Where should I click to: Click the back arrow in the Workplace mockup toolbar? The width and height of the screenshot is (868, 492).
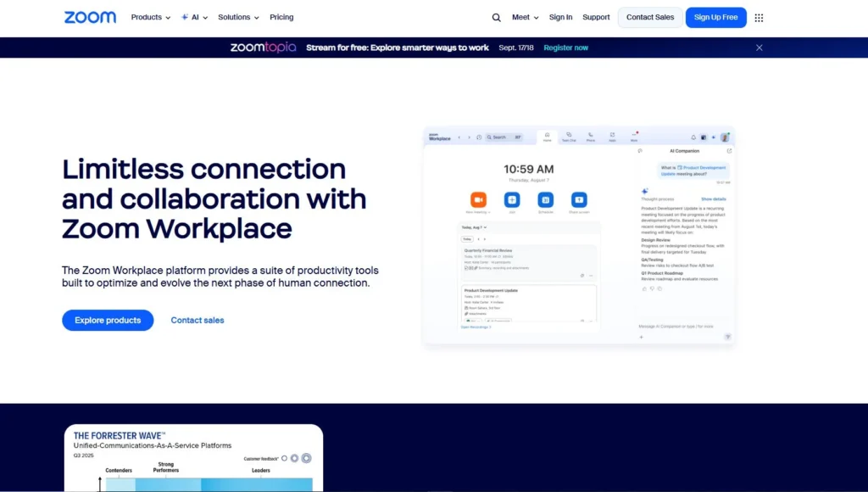tap(459, 137)
